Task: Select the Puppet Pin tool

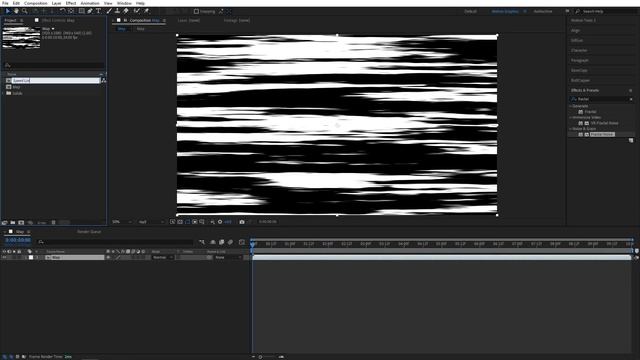Action: point(147,11)
